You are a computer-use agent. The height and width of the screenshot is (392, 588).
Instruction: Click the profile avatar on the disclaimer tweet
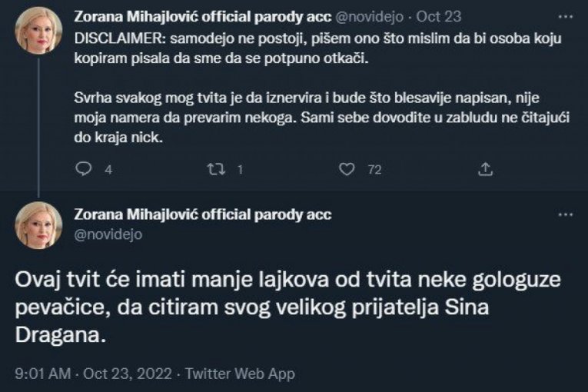click(x=38, y=29)
